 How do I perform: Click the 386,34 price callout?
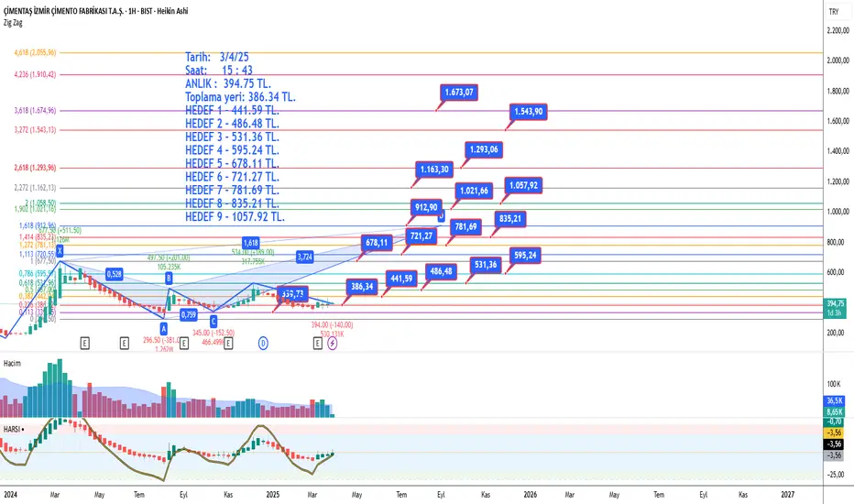pyautogui.click(x=362, y=287)
